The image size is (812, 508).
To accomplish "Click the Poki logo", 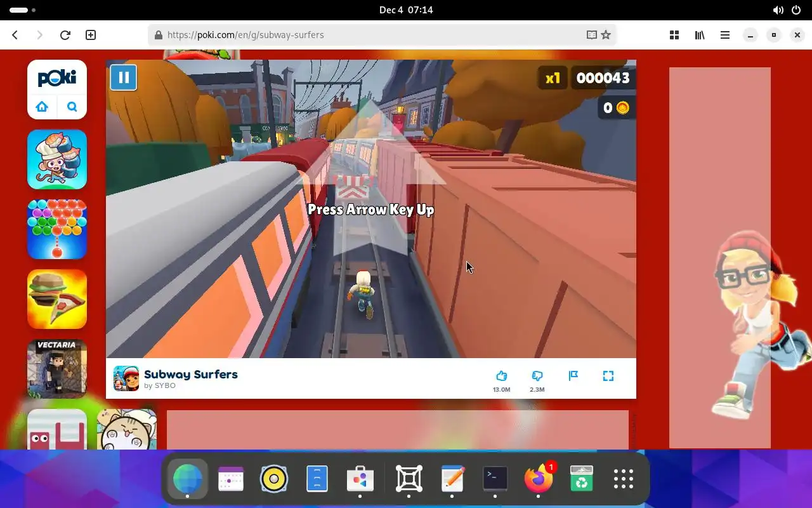I will tap(57, 78).
